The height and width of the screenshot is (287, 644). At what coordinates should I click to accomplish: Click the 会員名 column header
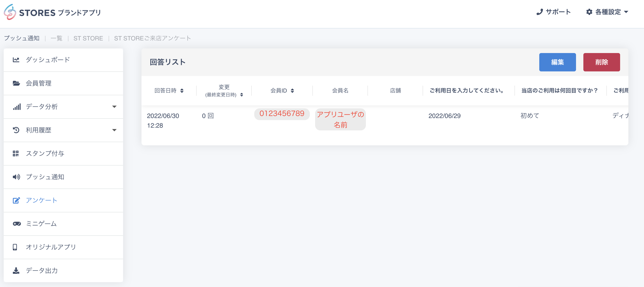340,90
